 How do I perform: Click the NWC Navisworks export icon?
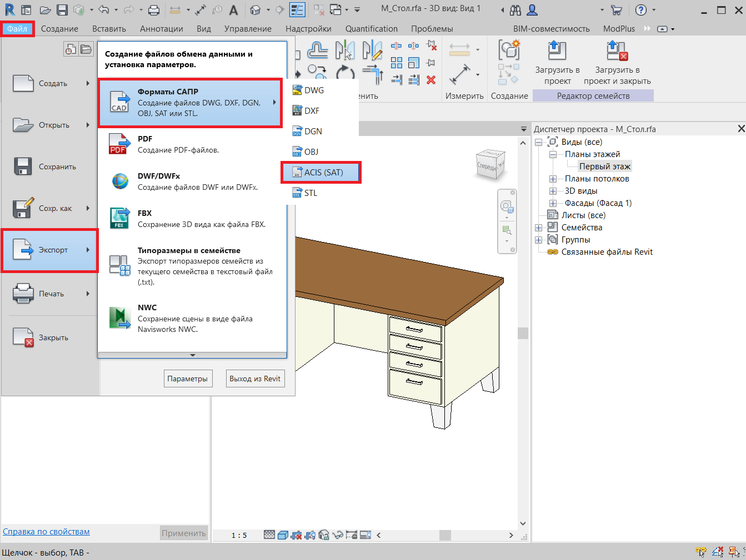pyautogui.click(x=119, y=318)
